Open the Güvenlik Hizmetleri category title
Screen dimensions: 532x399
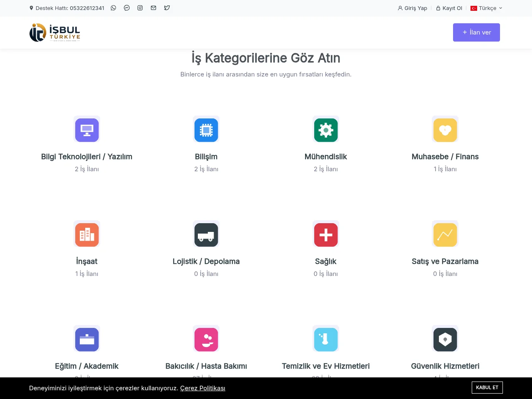pyautogui.click(x=445, y=366)
